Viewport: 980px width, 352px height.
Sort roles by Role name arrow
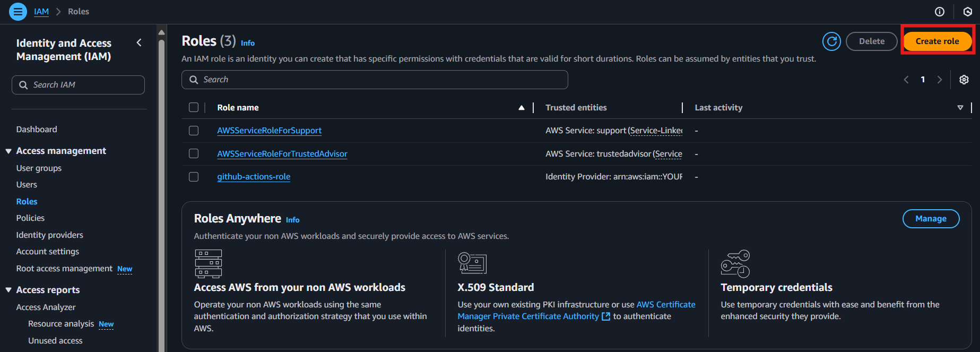(522, 108)
